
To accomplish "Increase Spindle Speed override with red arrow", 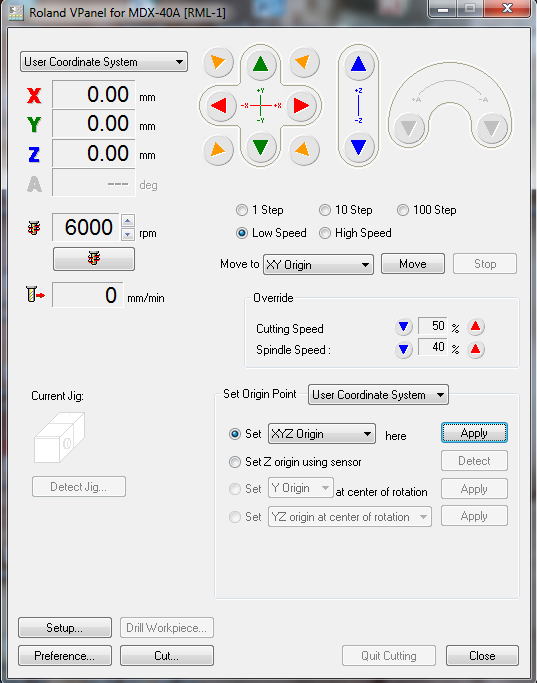I will [476, 349].
